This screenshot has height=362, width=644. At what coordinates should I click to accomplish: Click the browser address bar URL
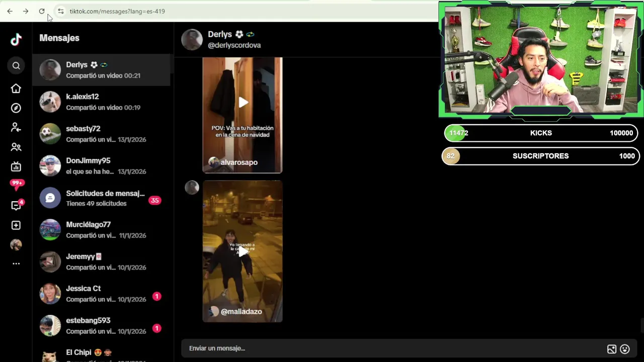(117, 11)
